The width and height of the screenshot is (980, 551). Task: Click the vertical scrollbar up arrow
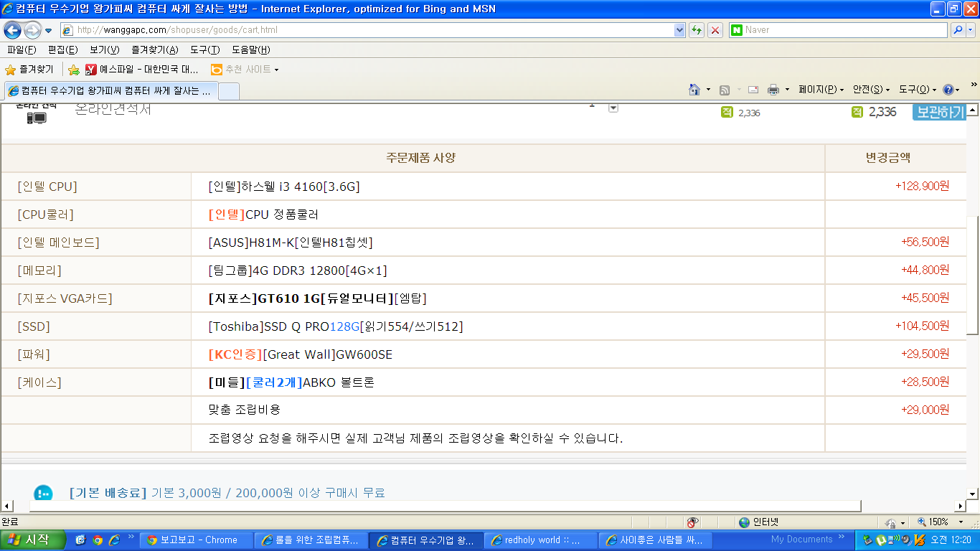pyautogui.click(x=973, y=110)
